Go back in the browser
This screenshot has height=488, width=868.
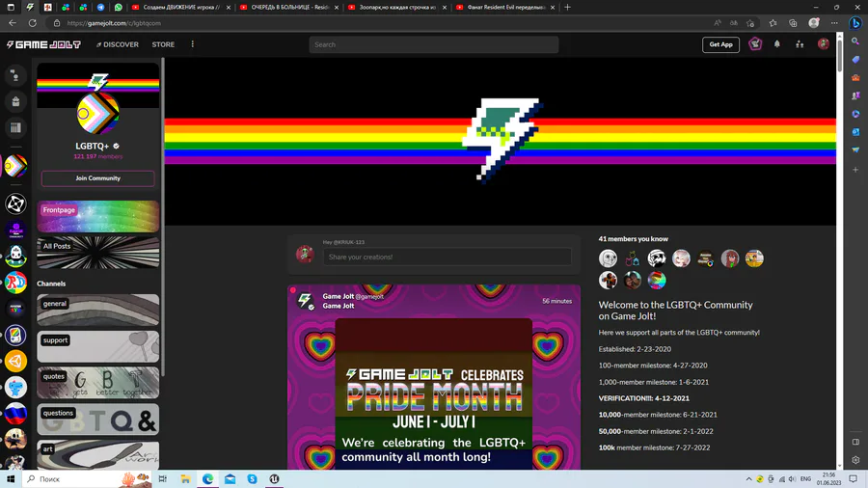coord(13,23)
